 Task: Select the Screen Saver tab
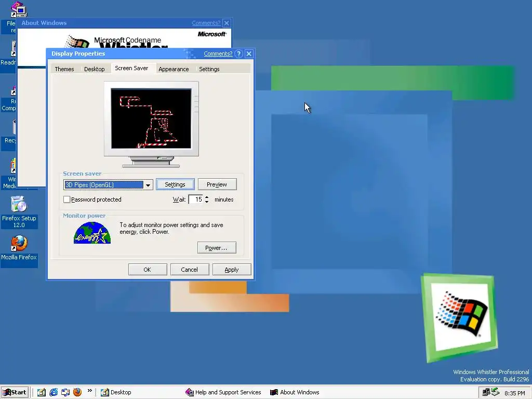tap(131, 68)
